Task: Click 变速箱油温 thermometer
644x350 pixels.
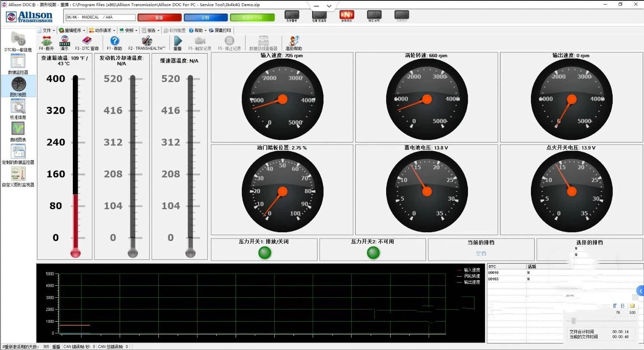Action: point(75,166)
